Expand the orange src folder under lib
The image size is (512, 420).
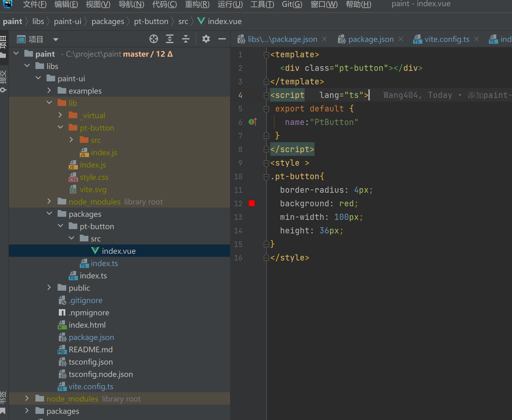pyautogui.click(x=71, y=140)
